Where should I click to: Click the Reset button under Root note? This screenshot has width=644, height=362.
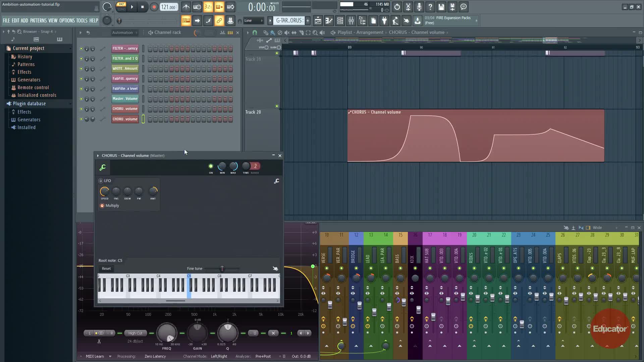click(x=106, y=268)
